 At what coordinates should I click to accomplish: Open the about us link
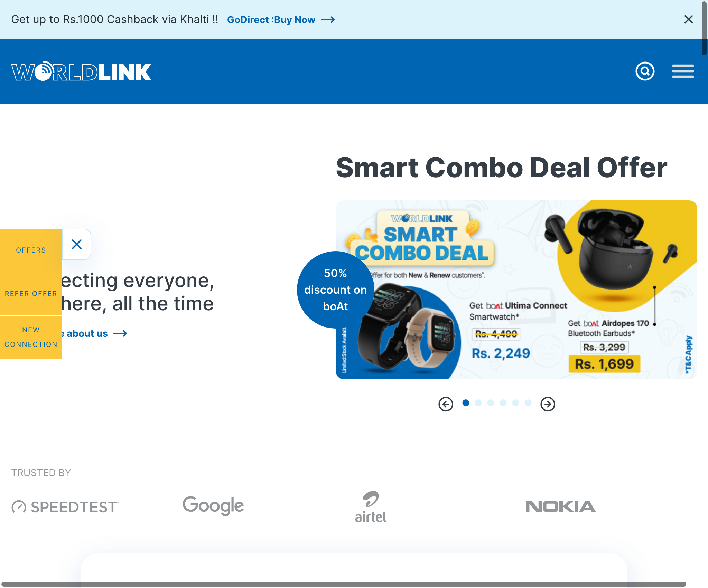[x=94, y=333]
